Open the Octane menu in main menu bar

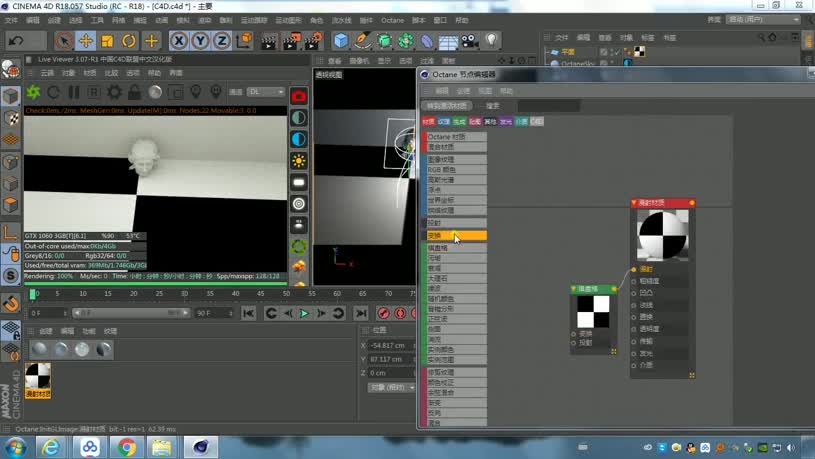tap(392, 20)
